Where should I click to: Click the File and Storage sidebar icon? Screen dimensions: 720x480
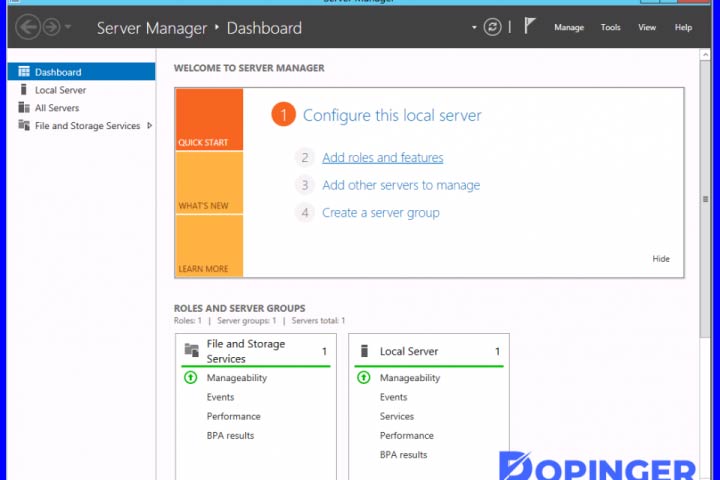coord(24,125)
